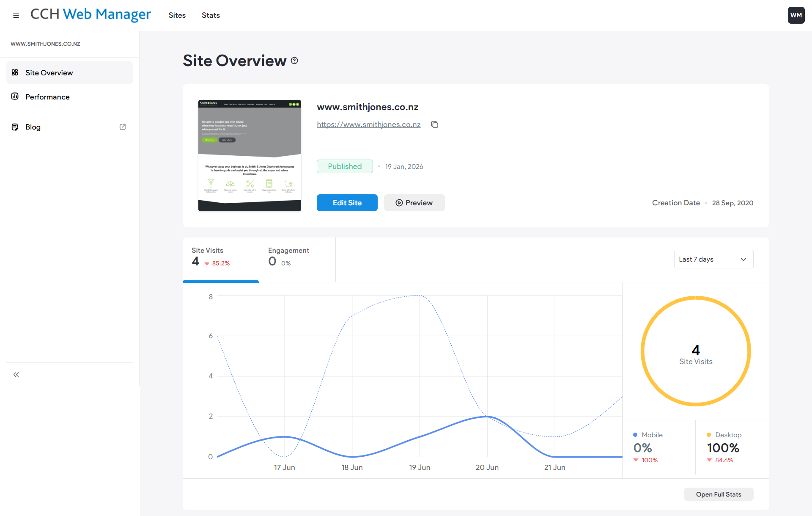The height and width of the screenshot is (516, 812).
Task: Click the 20 Jun axis label
Action: [487, 467]
